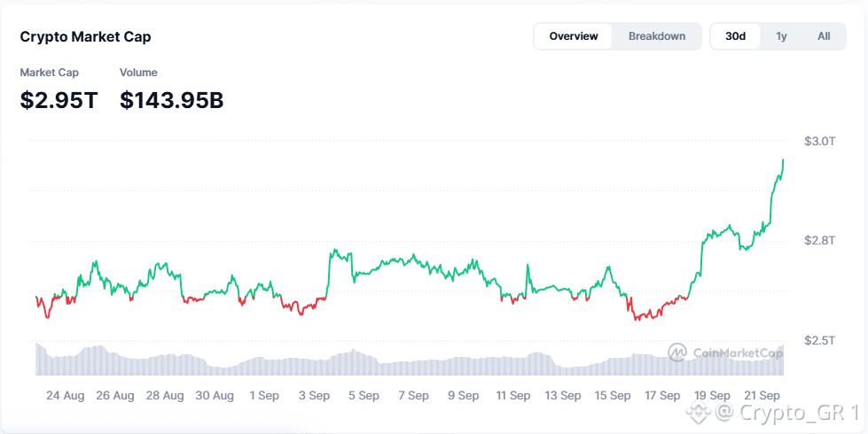Click the Crypto_GR 1 watermark text
Viewport: 868px width, 434px height.
(786, 413)
